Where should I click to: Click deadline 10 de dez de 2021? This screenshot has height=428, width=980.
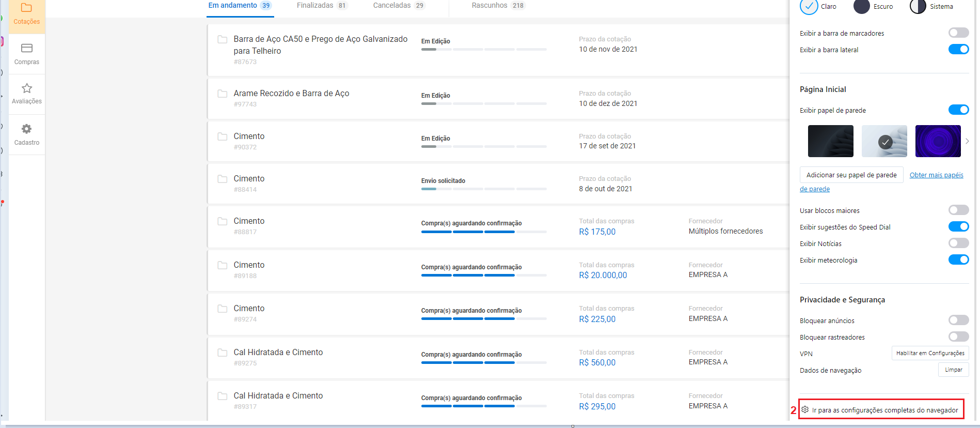point(608,103)
